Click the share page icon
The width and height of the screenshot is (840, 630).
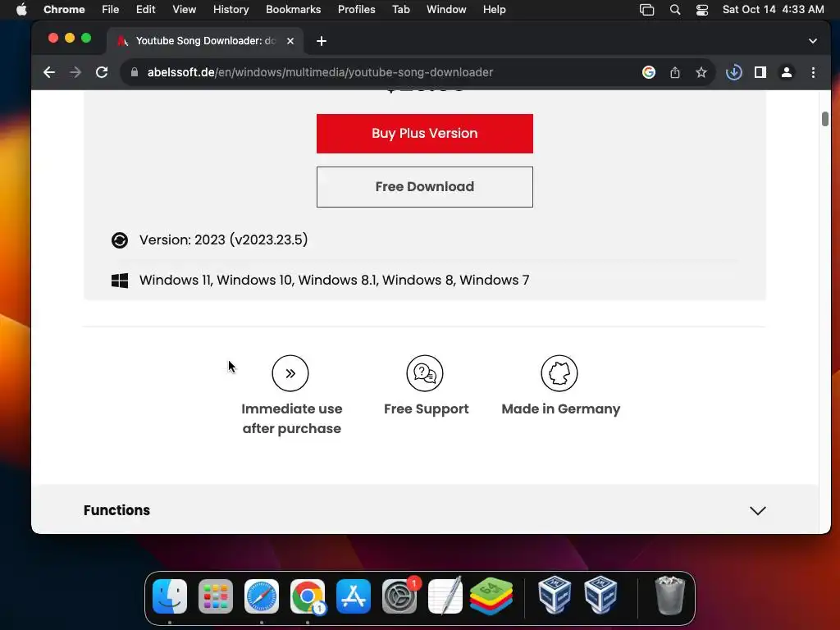point(675,72)
